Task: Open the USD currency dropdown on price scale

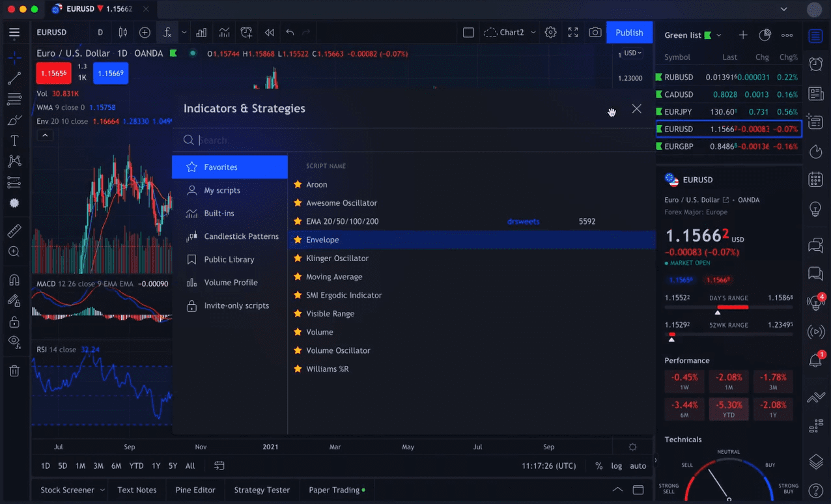Action: point(632,53)
